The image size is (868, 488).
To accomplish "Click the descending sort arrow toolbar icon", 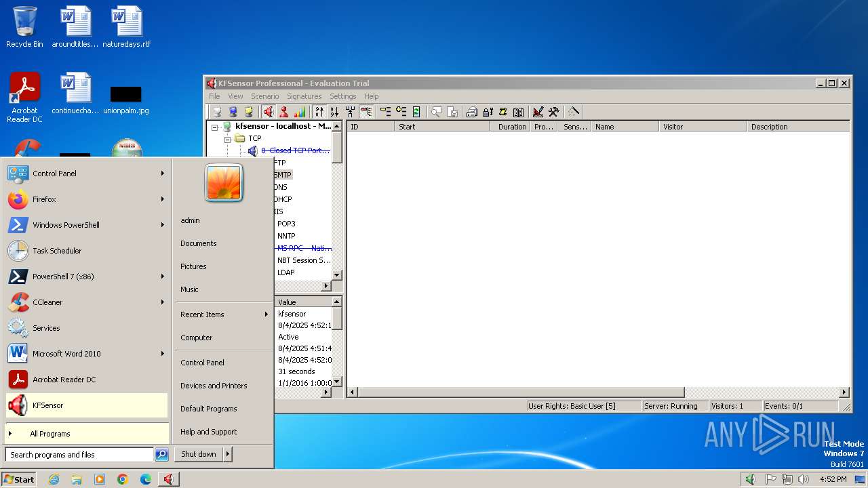I will [x=334, y=112].
